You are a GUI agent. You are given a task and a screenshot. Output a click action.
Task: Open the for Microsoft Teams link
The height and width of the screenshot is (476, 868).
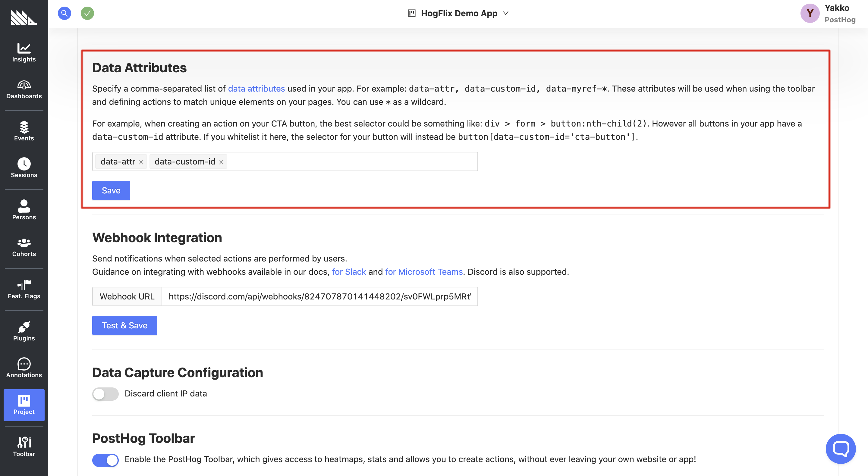pyautogui.click(x=424, y=272)
